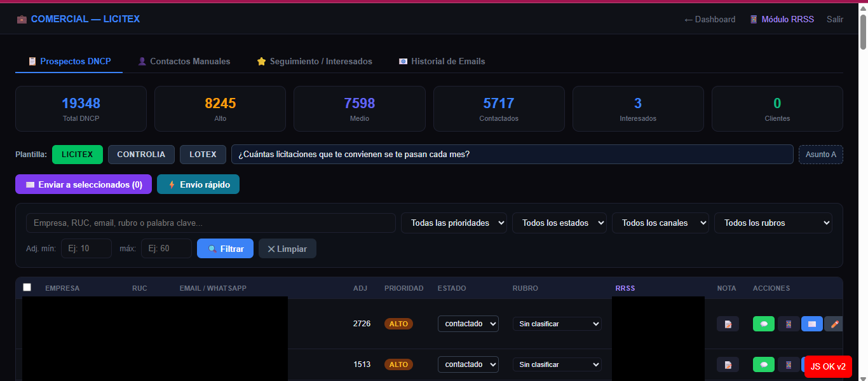Select the LICITEX template
This screenshot has height=381, width=868.
[78, 155]
